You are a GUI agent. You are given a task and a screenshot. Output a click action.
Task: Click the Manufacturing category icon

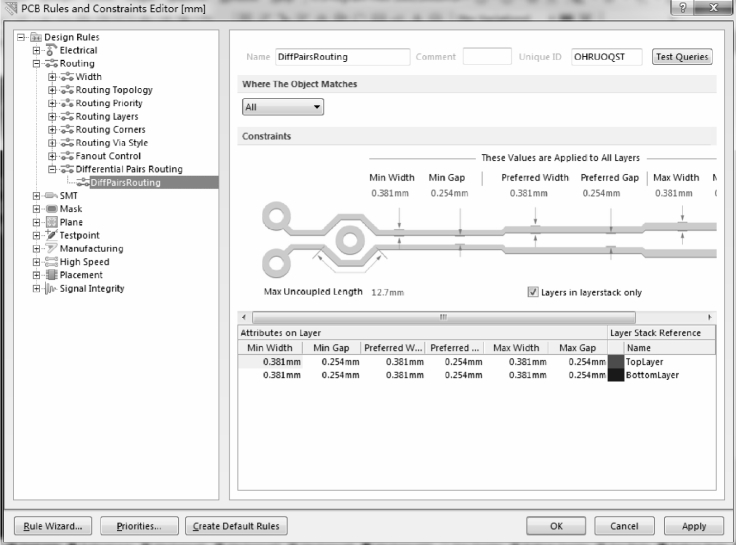click(51, 248)
